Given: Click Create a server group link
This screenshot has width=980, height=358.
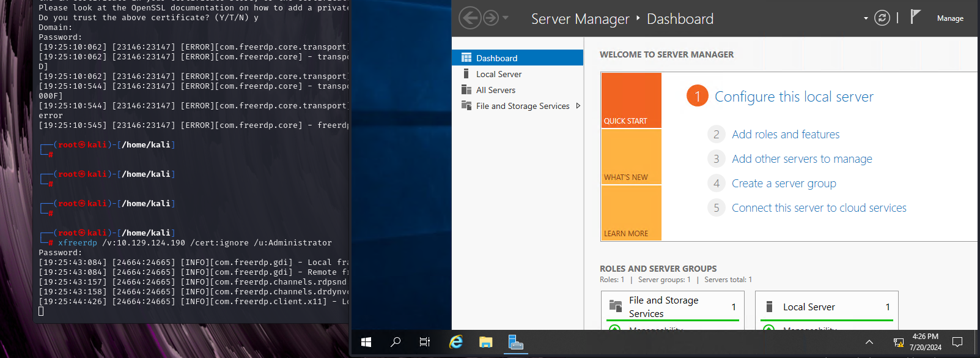Looking at the screenshot, I should (x=784, y=184).
